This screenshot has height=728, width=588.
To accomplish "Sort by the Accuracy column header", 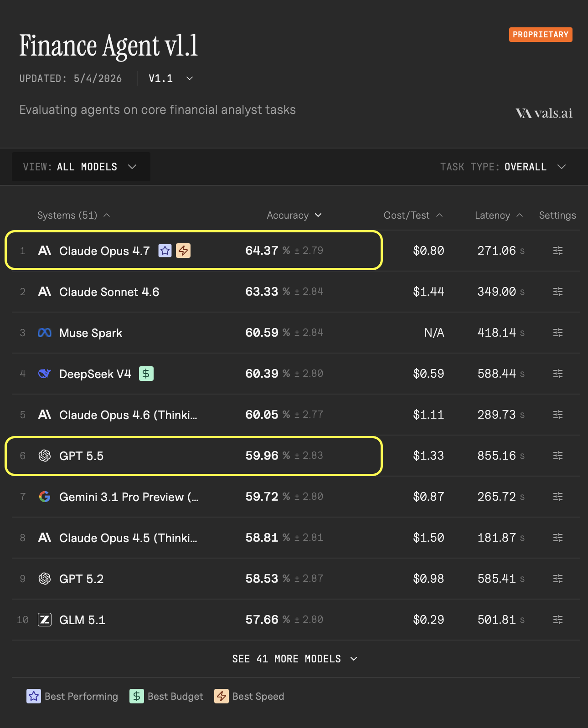I will (x=294, y=215).
